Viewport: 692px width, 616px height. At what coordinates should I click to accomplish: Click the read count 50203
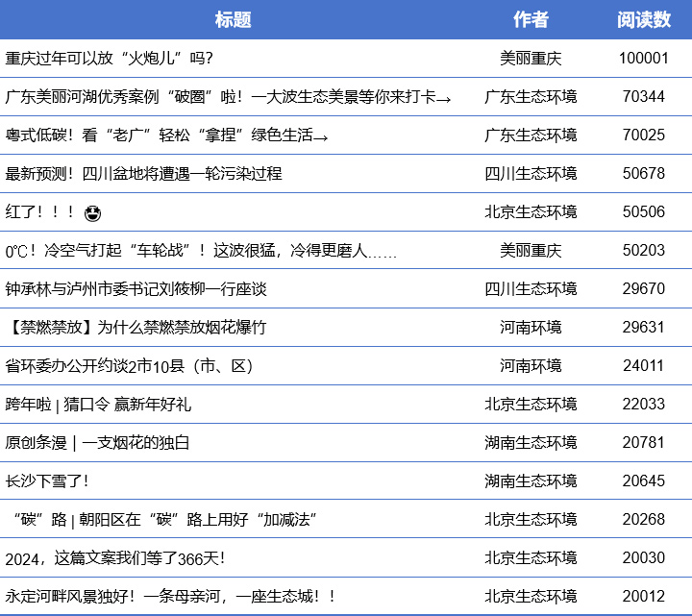point(644,251)
